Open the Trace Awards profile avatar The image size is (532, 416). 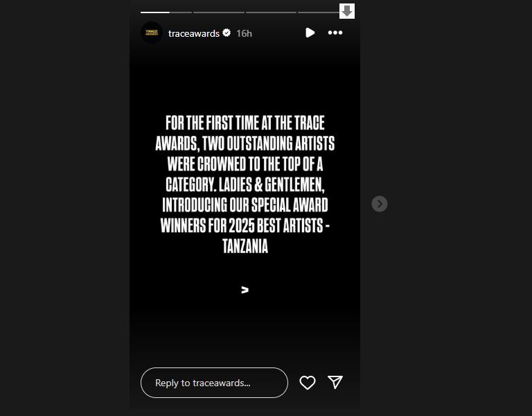(152, 33)
